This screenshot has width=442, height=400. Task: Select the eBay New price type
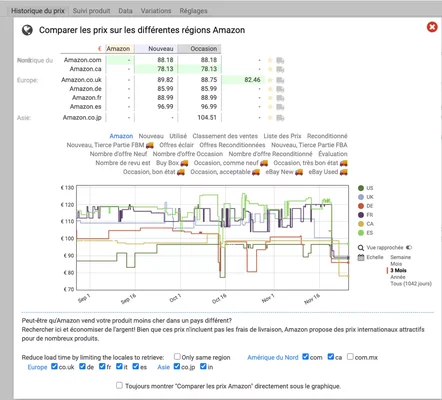[284, 172]
